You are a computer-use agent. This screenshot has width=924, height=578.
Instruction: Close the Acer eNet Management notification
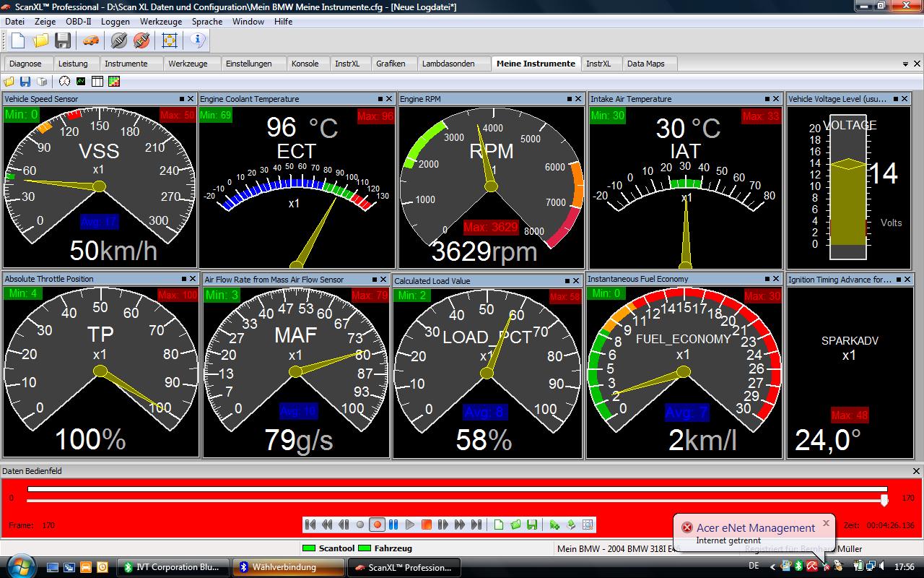(826, 522)
